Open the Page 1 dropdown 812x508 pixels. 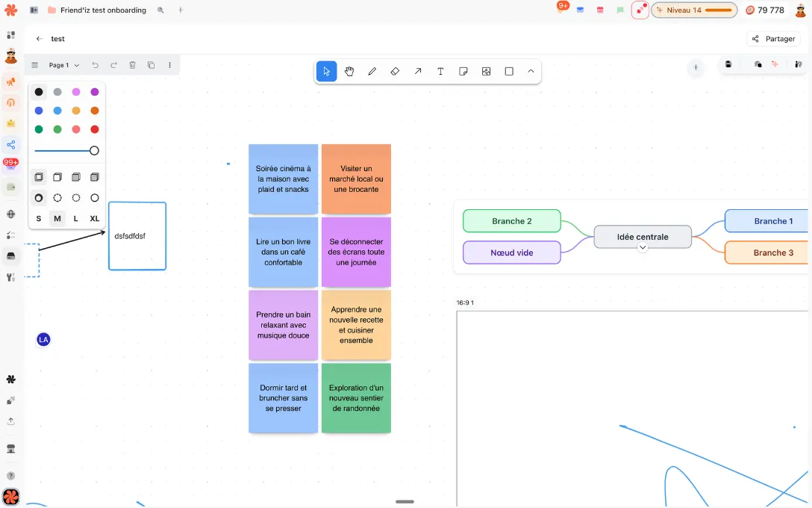pos(64,65)
